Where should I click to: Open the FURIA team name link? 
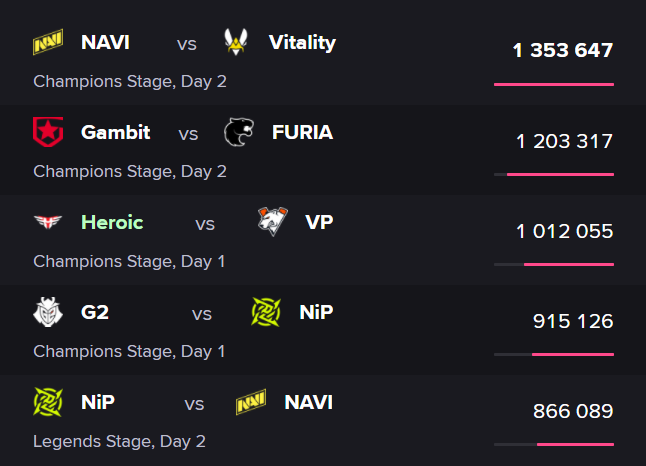[302, 132]
